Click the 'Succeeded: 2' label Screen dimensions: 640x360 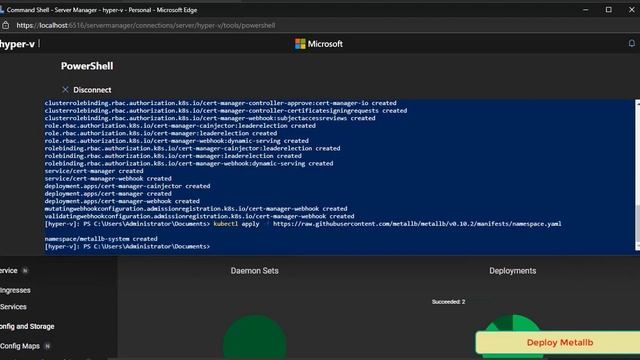coord(448,302)
